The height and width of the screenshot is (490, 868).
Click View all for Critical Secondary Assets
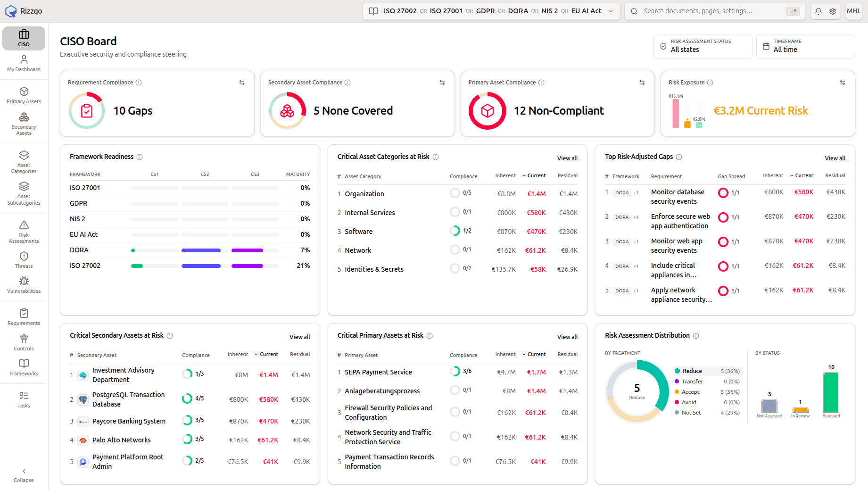point(299,337)
